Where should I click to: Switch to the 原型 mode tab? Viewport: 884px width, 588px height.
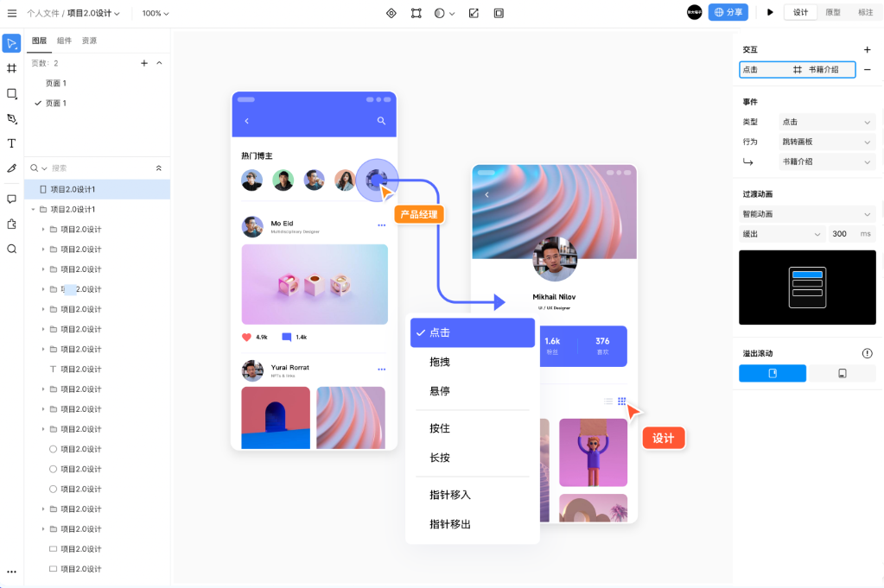pyautogui.click(x=833, y=12)
